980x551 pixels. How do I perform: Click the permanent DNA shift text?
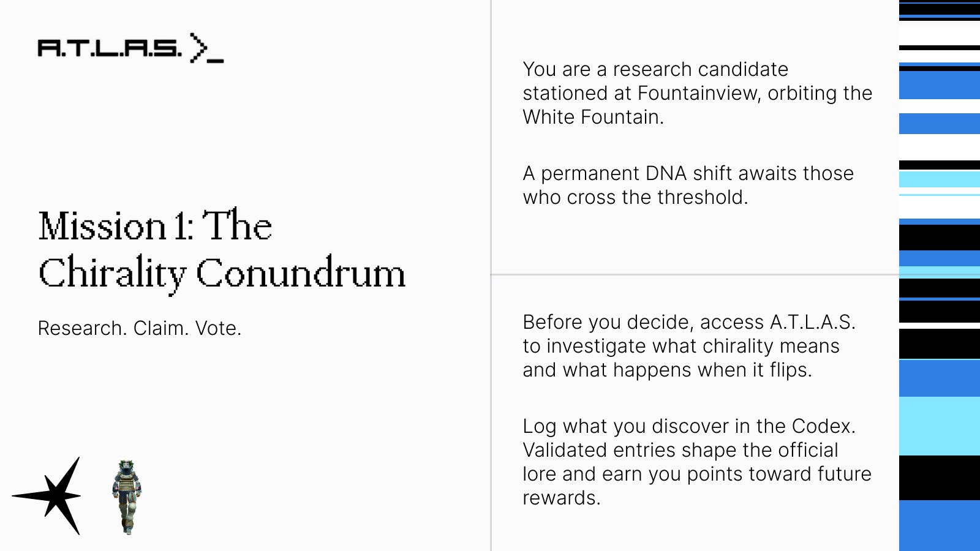[688, 185]
